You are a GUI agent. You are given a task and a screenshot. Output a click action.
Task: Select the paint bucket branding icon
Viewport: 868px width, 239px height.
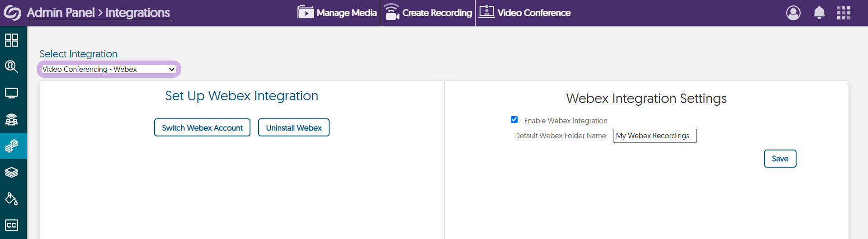pos(11,199)
